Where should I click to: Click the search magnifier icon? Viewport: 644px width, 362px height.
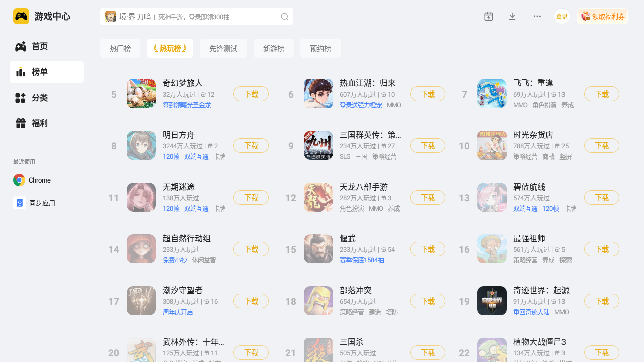(284, 17)
